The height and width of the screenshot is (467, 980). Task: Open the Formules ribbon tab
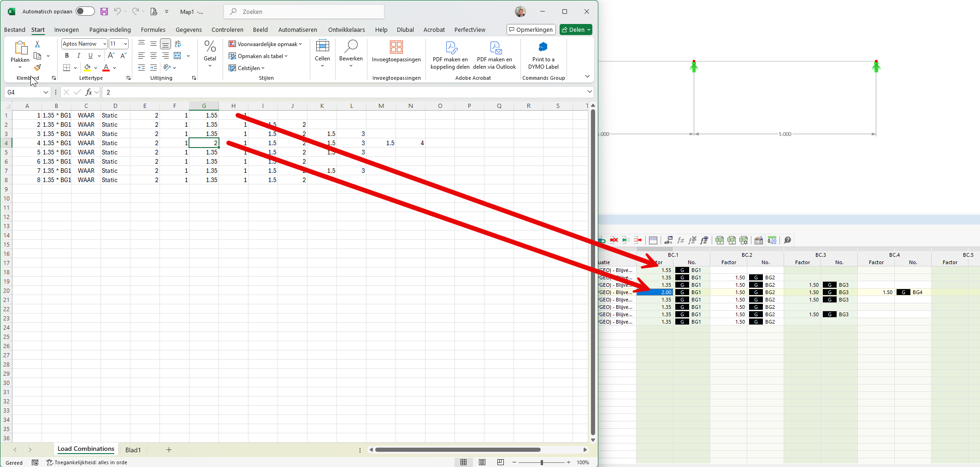tap(153, 30)
